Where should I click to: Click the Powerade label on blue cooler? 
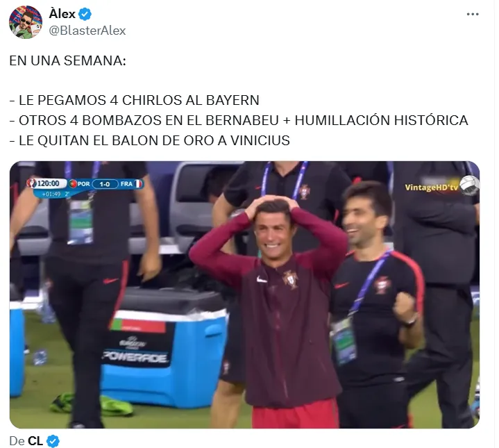coord(135,357)
